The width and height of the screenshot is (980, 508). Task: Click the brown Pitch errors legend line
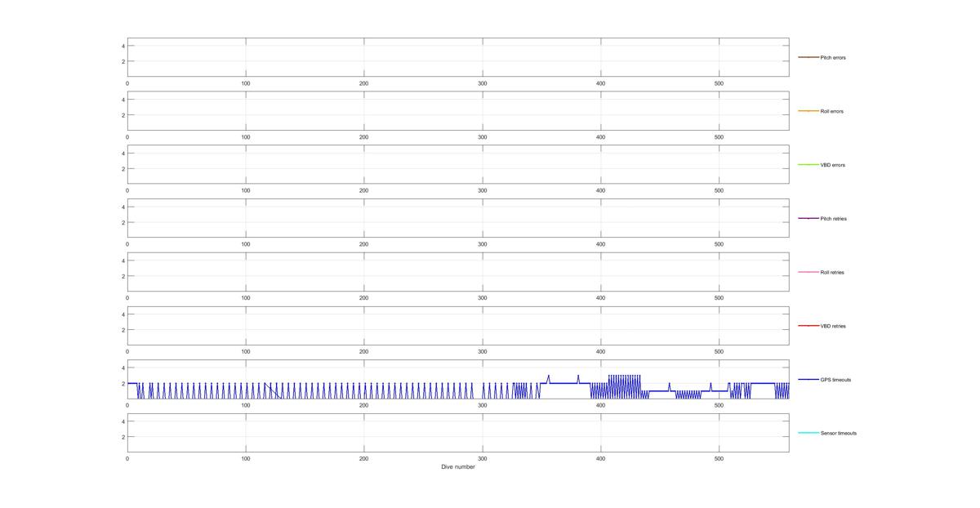coord(808,57)
